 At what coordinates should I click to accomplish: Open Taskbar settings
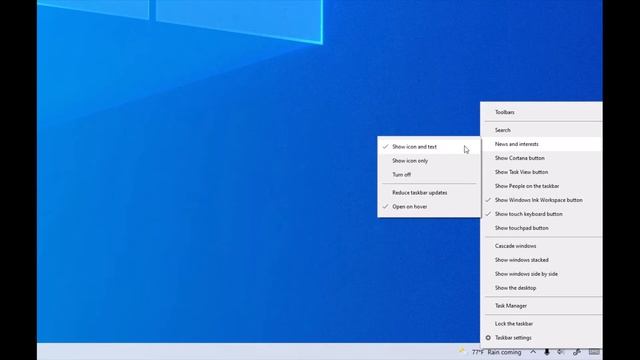[x=542, y=338]
